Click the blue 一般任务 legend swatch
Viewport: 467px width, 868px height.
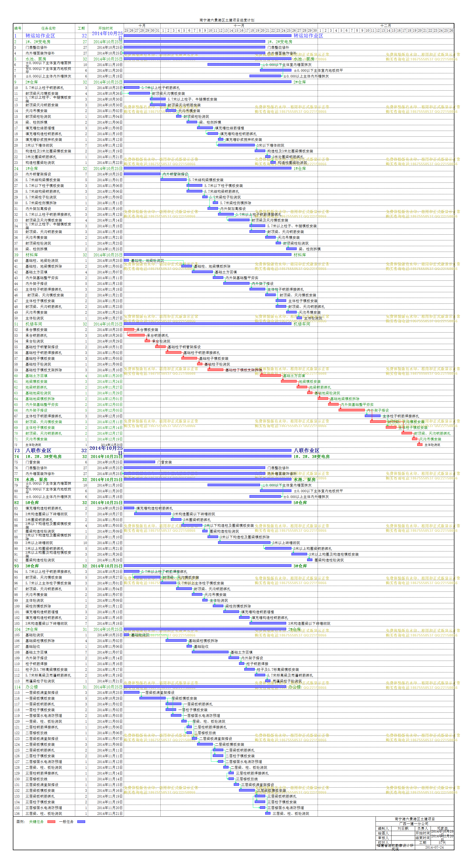[x=81, y=821]
